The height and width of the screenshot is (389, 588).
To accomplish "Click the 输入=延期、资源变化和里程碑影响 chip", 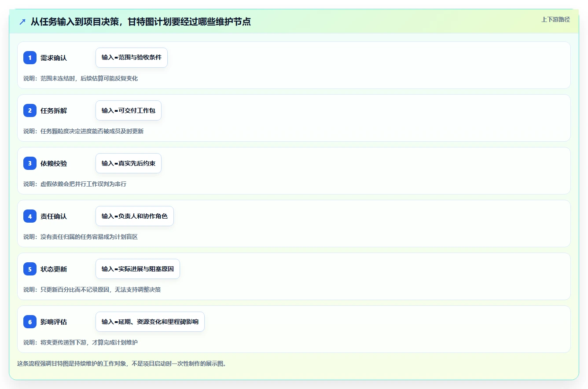I will [x=150, y=322].
